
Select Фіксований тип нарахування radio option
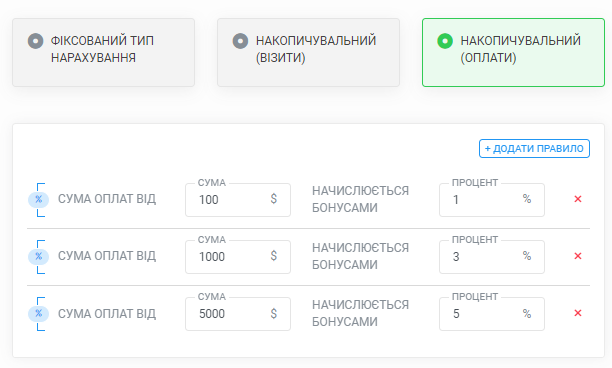point(103,52)
